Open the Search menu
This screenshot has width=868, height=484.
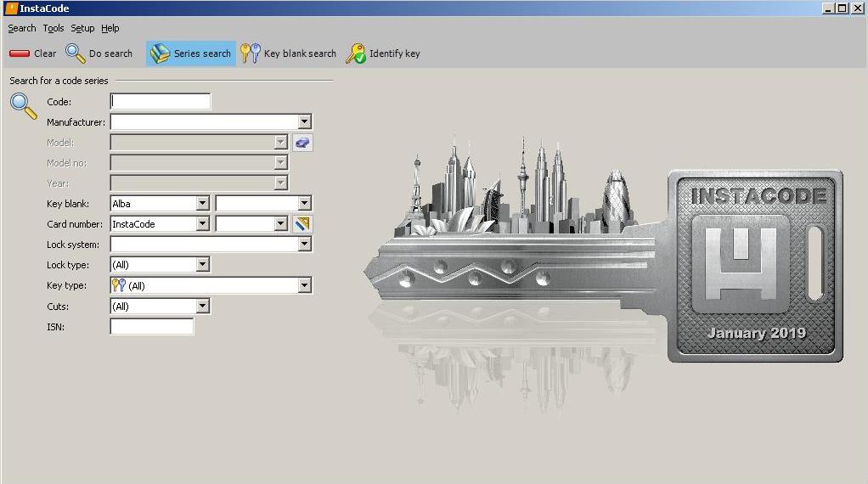click(21, 28)
